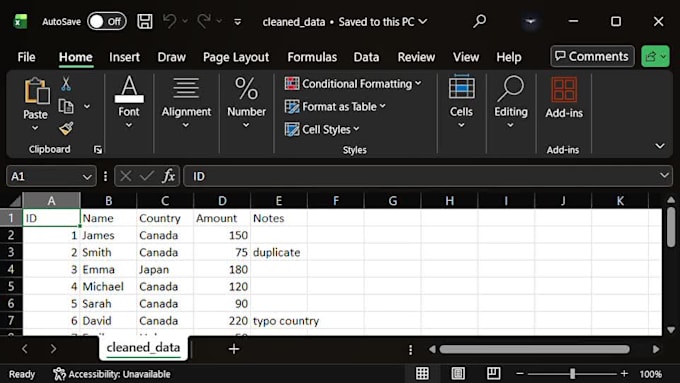Screen dimensions: 680x383
Task: Click the formula bar Enter checkmark icon
Action: (x=147, y=176)
